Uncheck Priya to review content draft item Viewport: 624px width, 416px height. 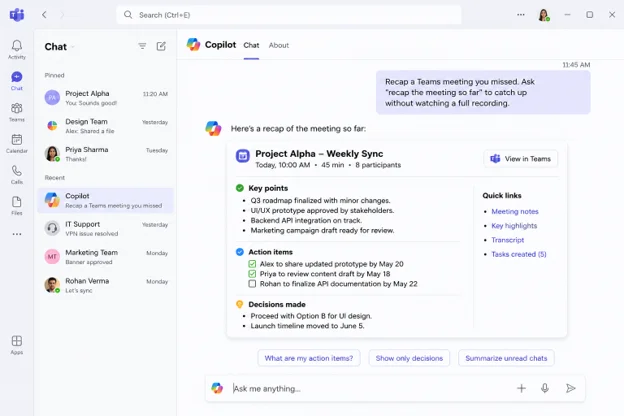pos(252,274)
